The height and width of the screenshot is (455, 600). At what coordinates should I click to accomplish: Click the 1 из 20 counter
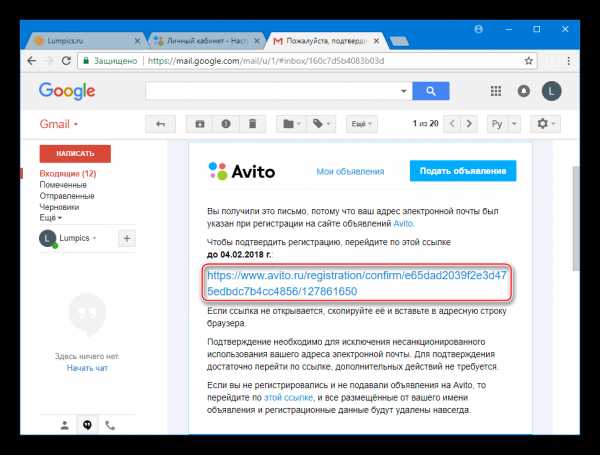(x=425, y=124)
